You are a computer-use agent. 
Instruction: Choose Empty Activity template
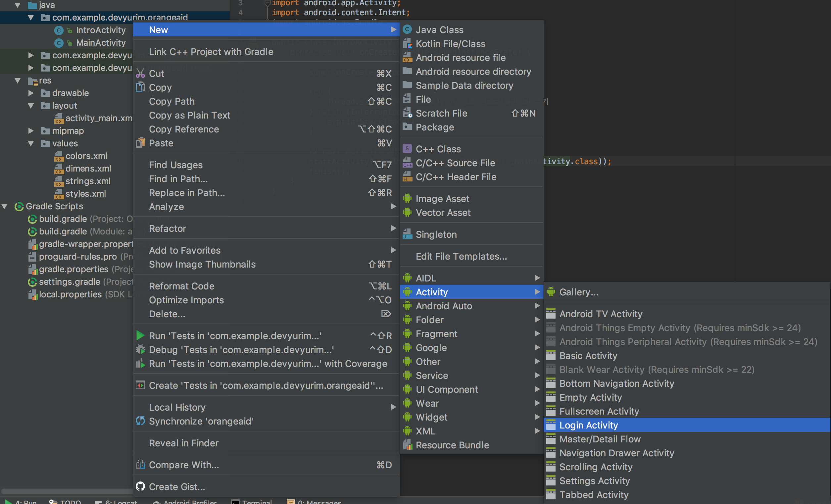tap(687, 397)
